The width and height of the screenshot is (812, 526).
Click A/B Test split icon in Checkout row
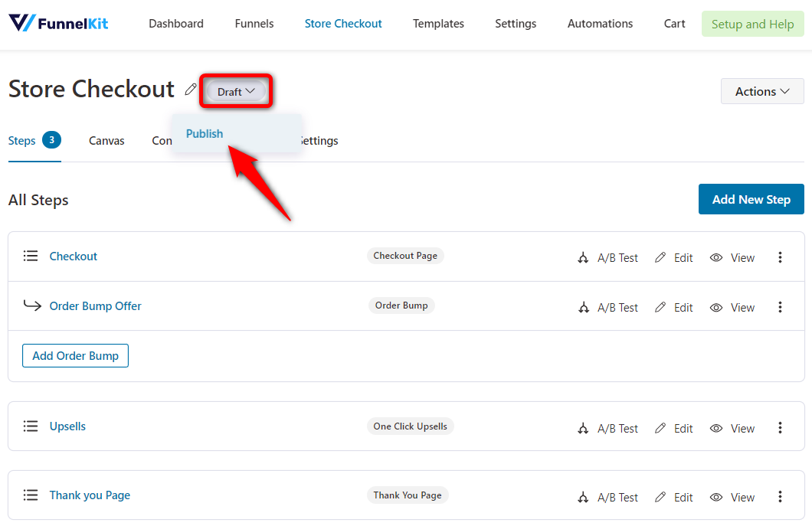click(x=583, y=258)
